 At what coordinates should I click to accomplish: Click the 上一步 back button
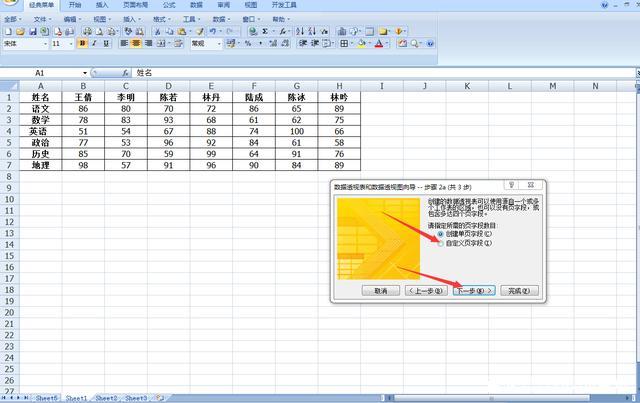(x=426, y=291)
